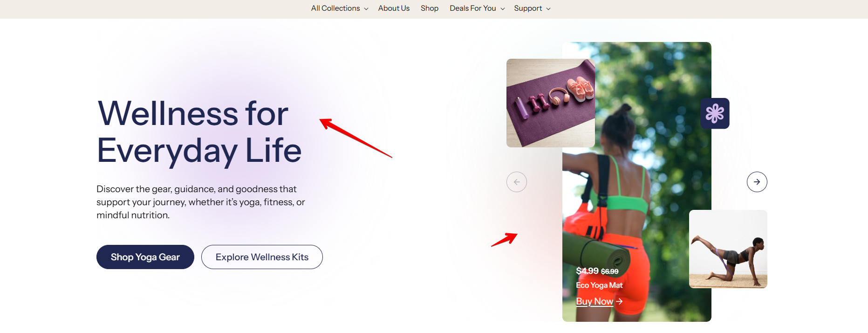Click the Eco Yoga Mat product title
Image resolution: width=868 pixels, height=333 pixels.
click(599, 285)
